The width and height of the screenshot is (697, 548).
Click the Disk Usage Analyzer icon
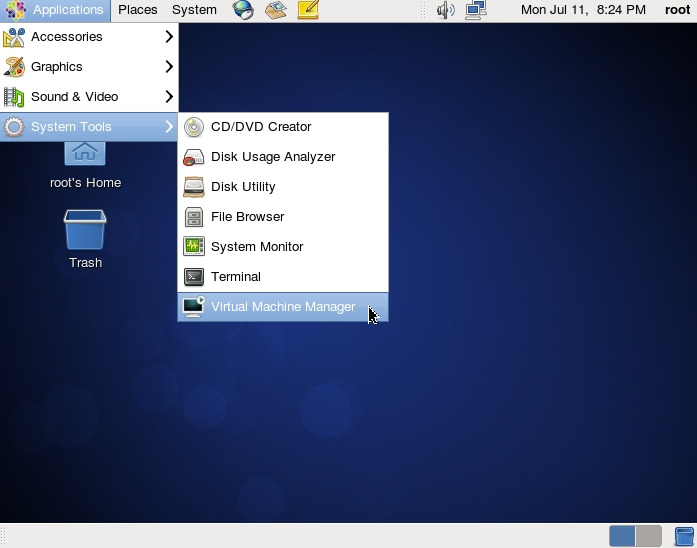[x=194, y=157]
